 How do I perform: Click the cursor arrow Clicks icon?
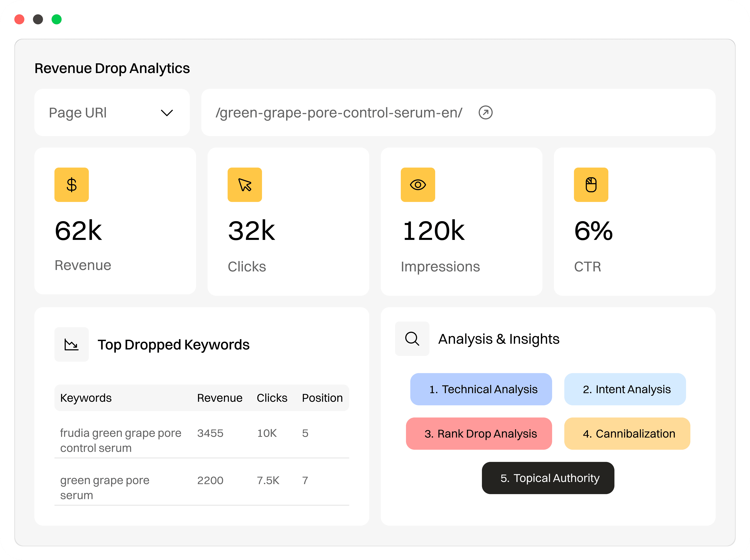point(244,185)
